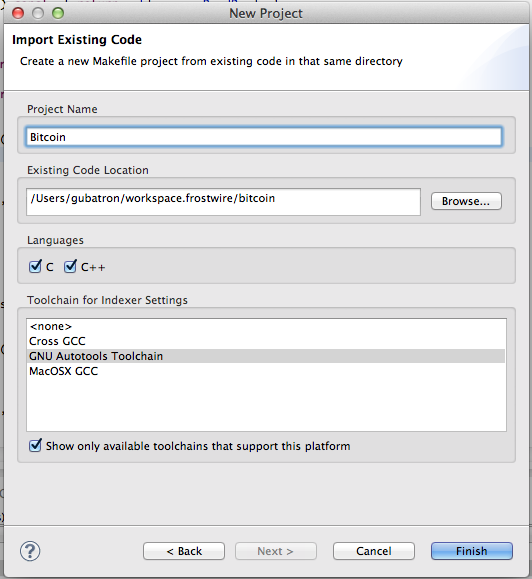The image size is (532, 579).
Task: Cancel the import wizard
Action: (374, 551)
